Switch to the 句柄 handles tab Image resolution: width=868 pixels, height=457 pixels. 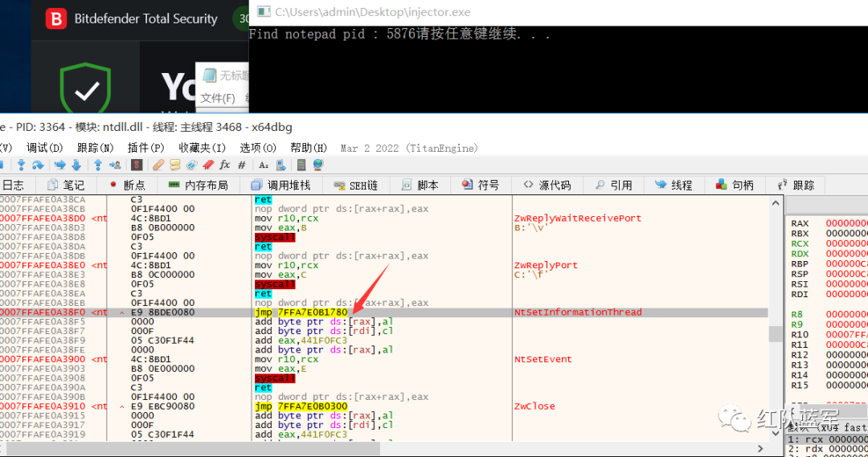(735, 186)
